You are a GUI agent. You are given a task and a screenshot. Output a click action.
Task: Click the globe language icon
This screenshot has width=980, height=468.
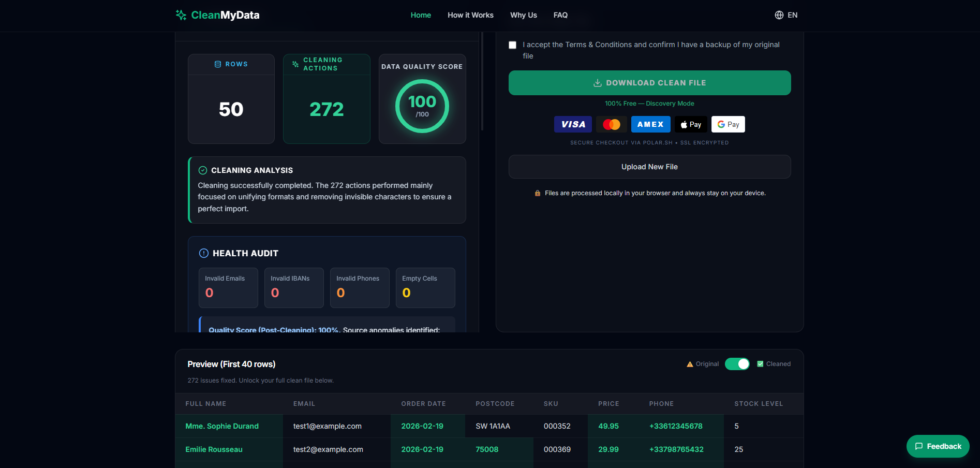(779, 15)
